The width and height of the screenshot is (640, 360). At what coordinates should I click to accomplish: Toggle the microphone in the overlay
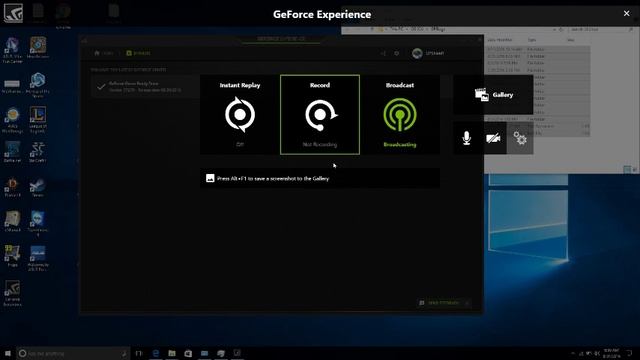pos(467,138)
